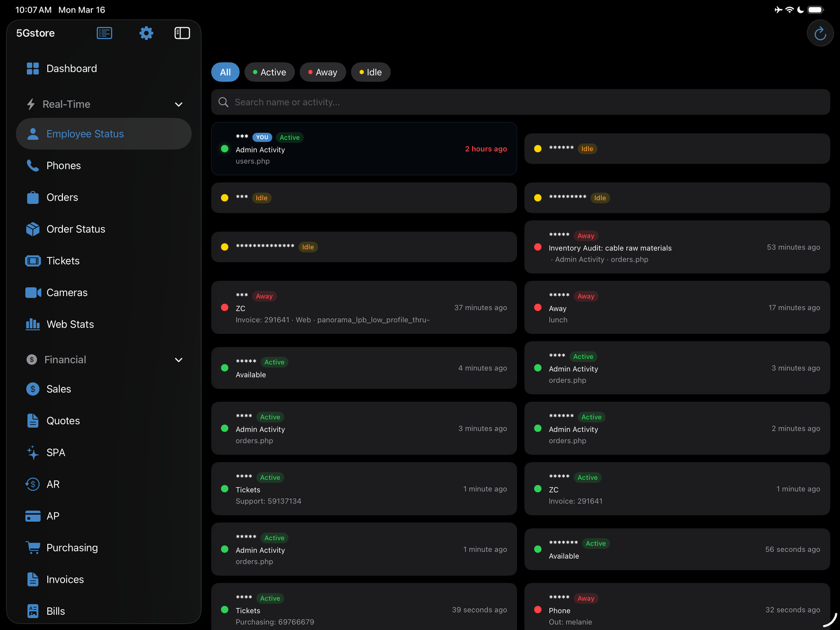This screenshot has width=840, height=630.
Task: Toggle the sidebar with the panel icon
Action: [x=182, y=33]
